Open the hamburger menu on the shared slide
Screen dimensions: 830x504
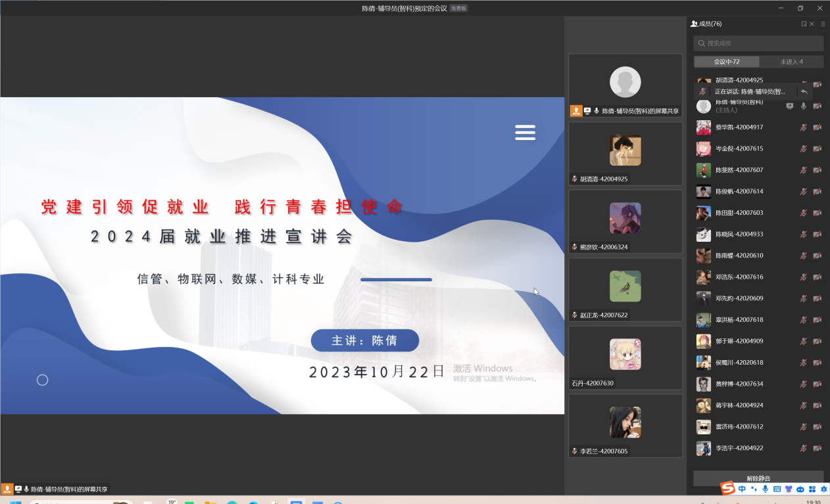pyautogui.click(x=525, y=132)
